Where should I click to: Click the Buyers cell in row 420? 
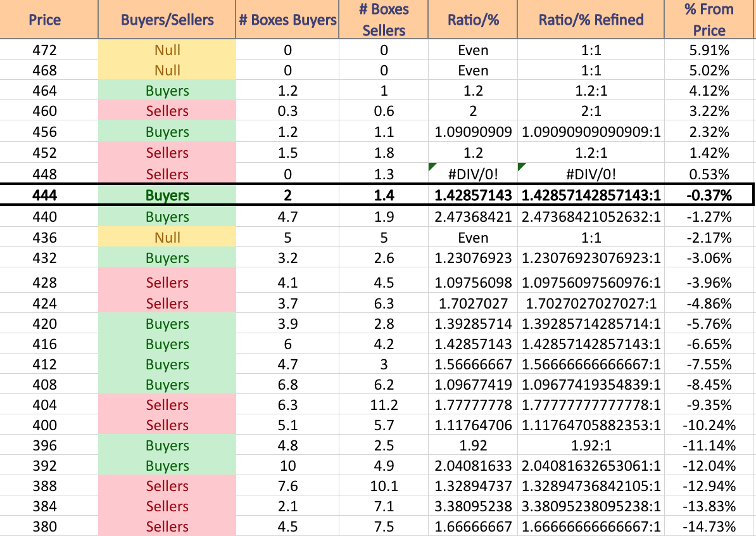click(x=167, y=323)
